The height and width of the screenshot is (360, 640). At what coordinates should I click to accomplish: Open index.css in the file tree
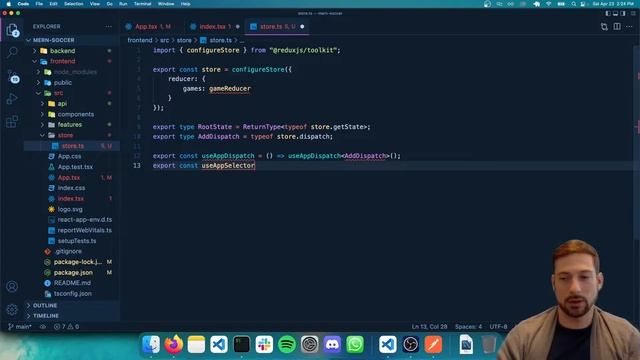click(72, 188)
